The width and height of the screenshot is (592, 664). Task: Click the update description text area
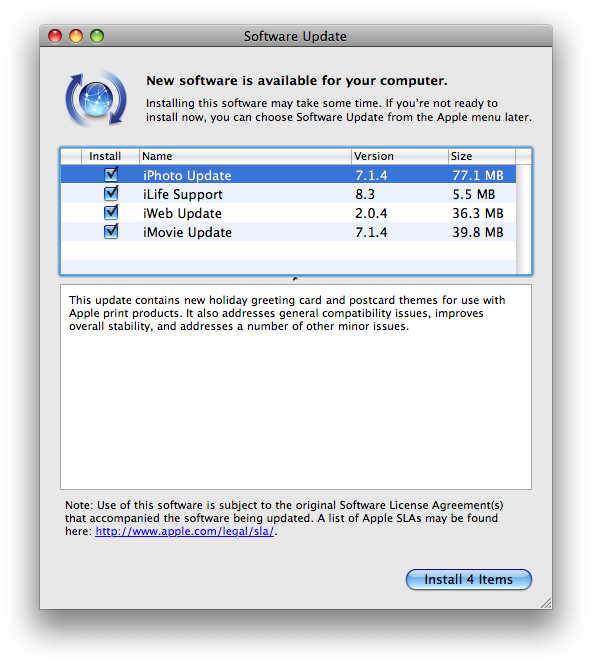point(296,387)
